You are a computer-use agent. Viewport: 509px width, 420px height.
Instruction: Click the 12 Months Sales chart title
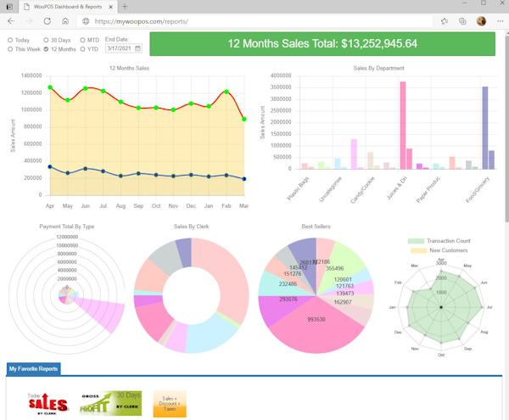click(x=129, y=68)
